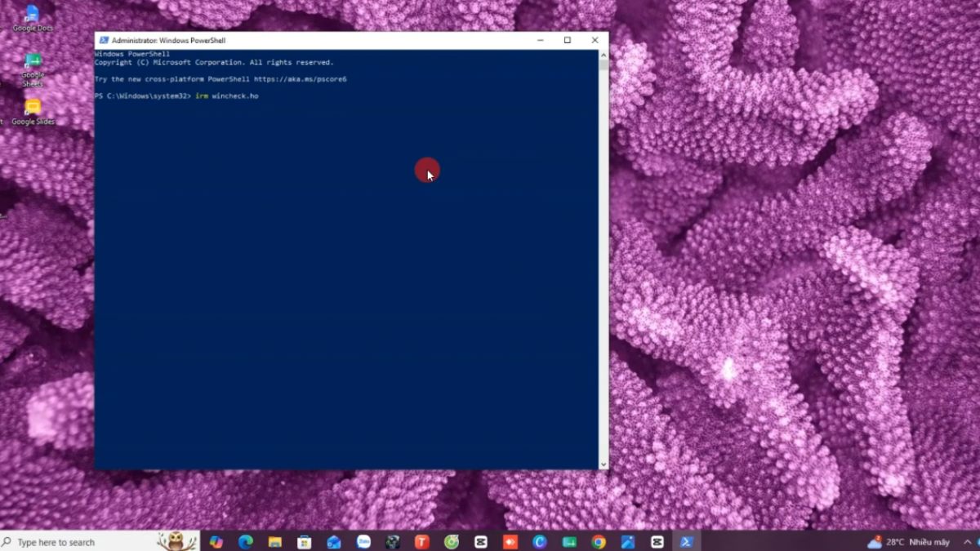Image resolution: width=980 pixels, height=551 pixels.
Task: Click the search magnifier icon in the taskbar
Action: [7, 542]
